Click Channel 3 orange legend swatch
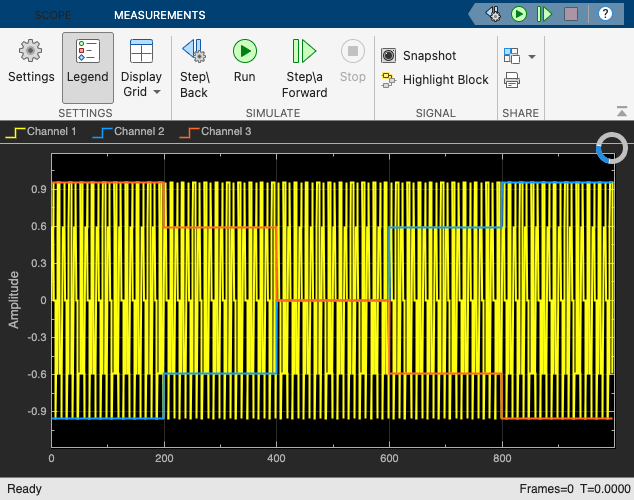The width and height of the screenshot is (634, 500). coord(188,131)
